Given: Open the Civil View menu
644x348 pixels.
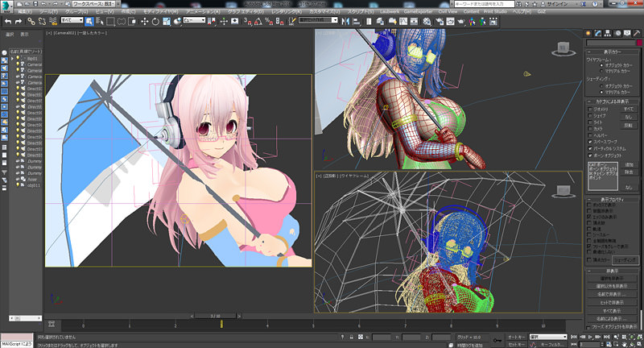Looking at the screenshot, I should [x=448, y=12].
